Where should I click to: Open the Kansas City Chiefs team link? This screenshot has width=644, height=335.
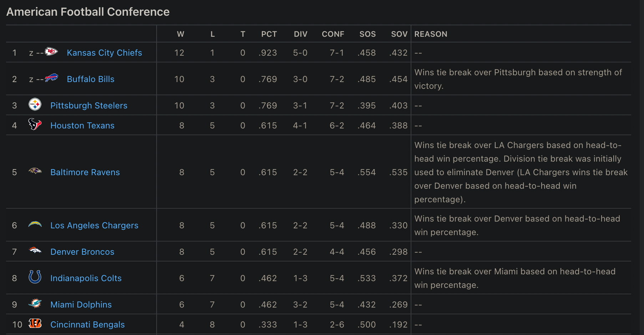(x=104, y=53)
